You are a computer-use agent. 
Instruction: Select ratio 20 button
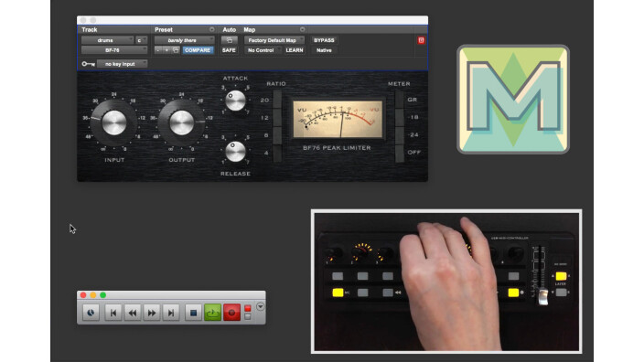(278, 100)
